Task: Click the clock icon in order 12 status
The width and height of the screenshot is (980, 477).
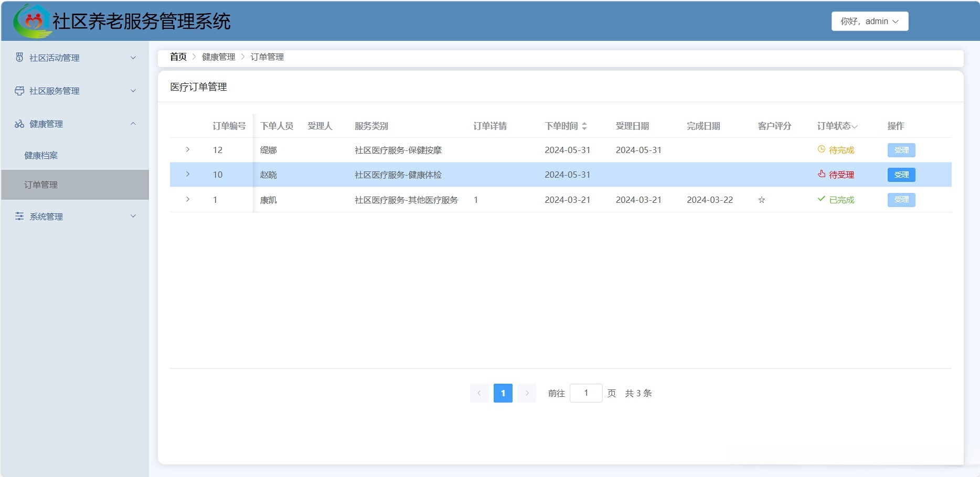Action: 822,149
